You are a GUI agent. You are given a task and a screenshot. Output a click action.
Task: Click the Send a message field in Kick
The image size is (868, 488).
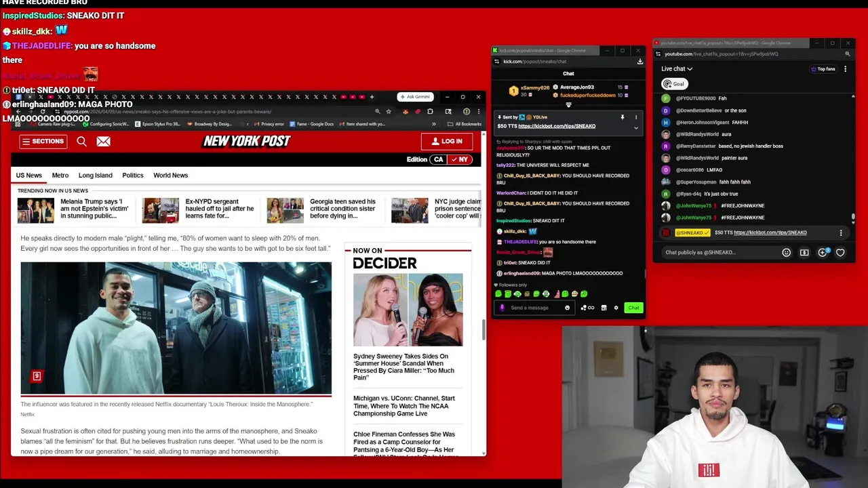534,308
